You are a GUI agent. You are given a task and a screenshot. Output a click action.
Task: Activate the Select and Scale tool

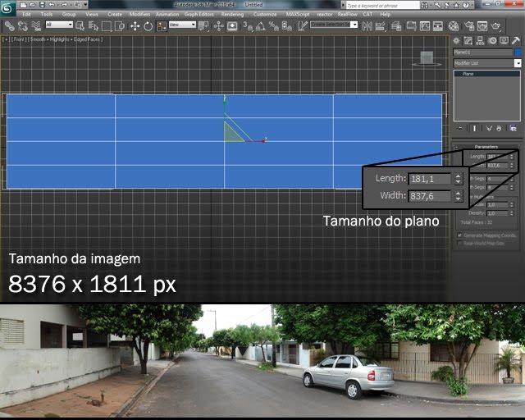click(x=162, y=25)
